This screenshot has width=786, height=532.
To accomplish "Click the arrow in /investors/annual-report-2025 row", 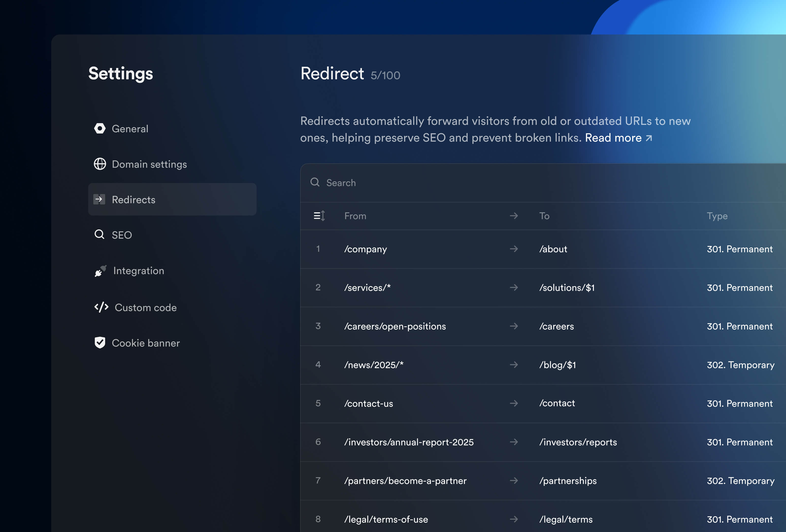I will pyautogui.click(x=514, y=442).
